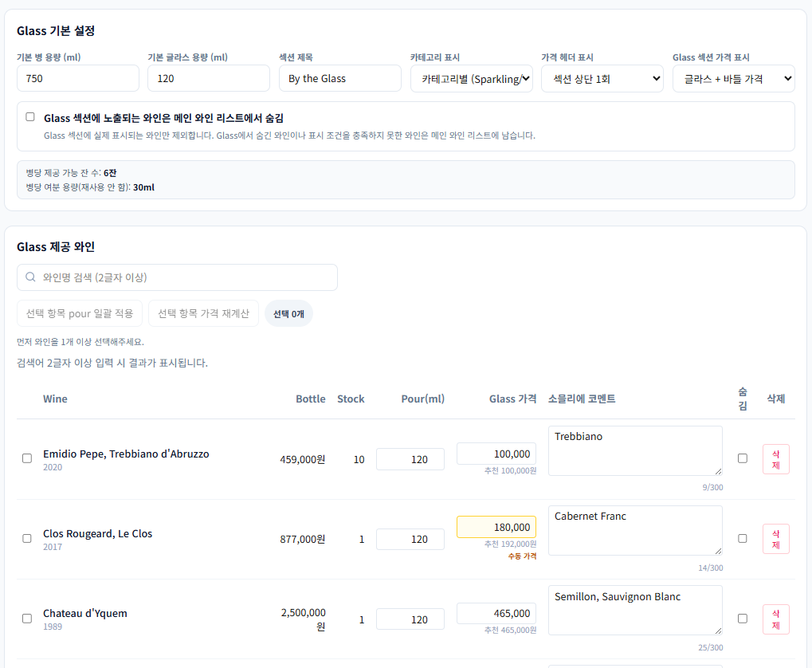
Task: Click the Bottle column header
Action: coord(311,399)
